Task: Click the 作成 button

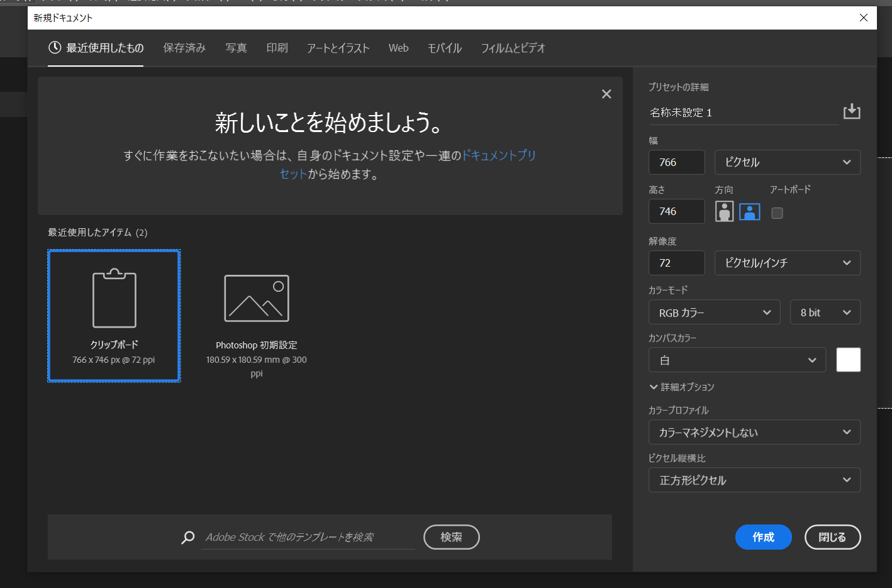Action: 763,537
